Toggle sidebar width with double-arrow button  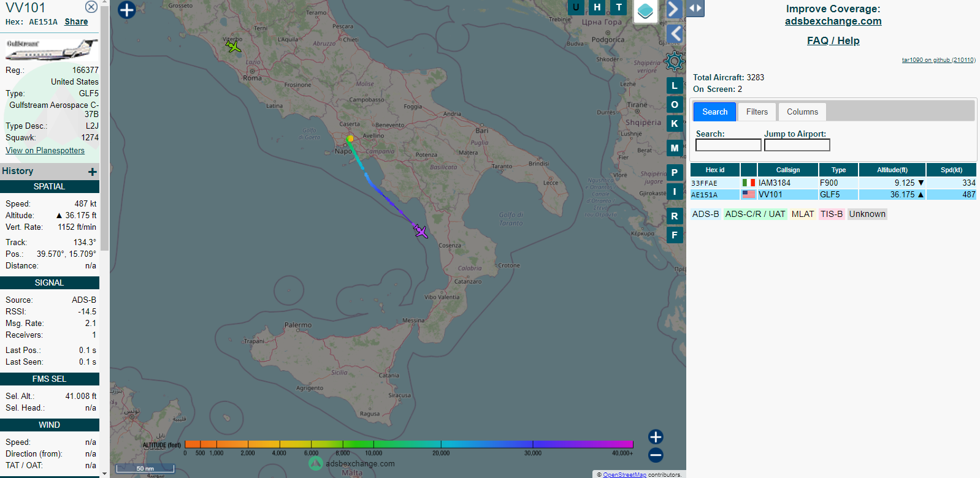coord(695,8)
